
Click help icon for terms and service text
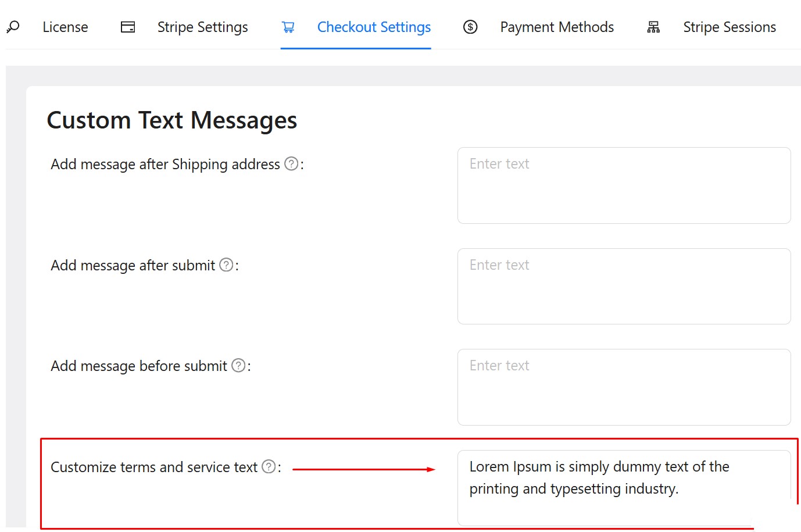(269, 467)
